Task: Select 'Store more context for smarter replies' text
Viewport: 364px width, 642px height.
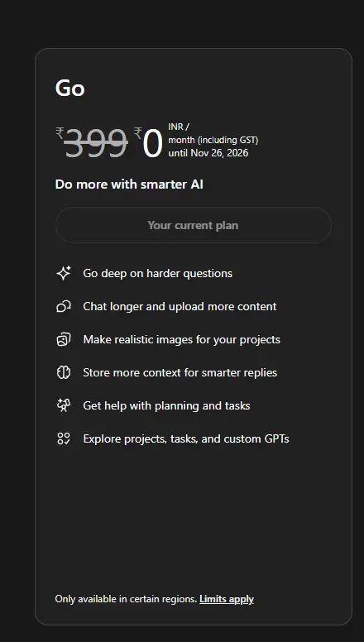Action: [x=180, y=373]
